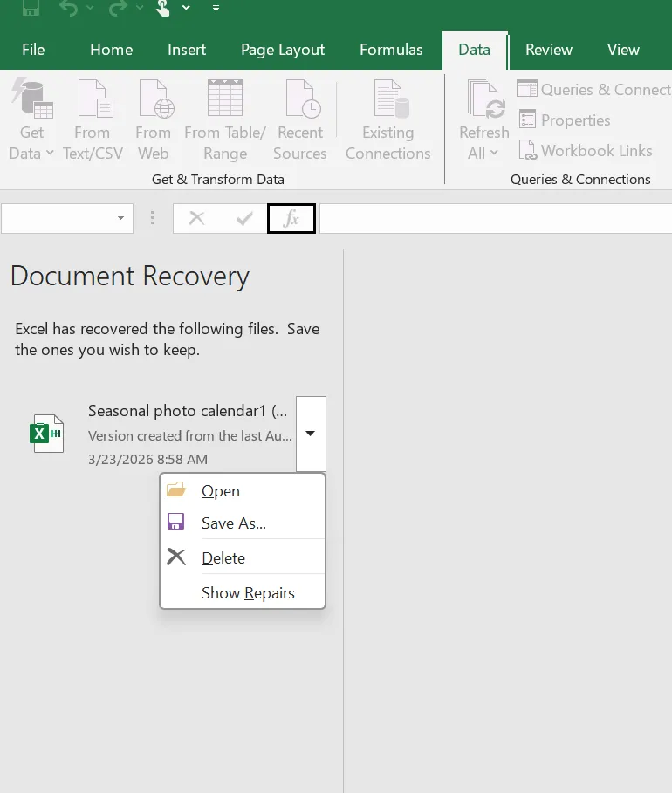This screenshot has width=672, height=793.
Task: Click the Workbook Links command
Action: tap(585, 151)
